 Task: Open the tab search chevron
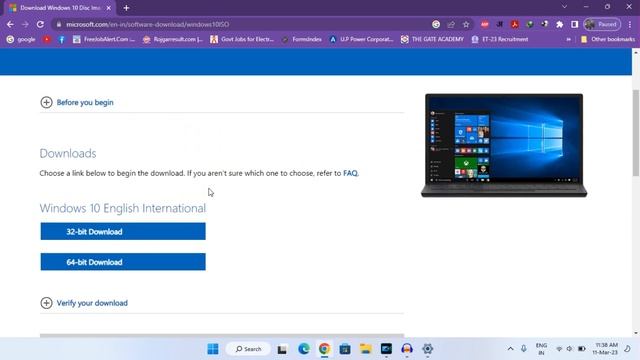tap(564, 7)
